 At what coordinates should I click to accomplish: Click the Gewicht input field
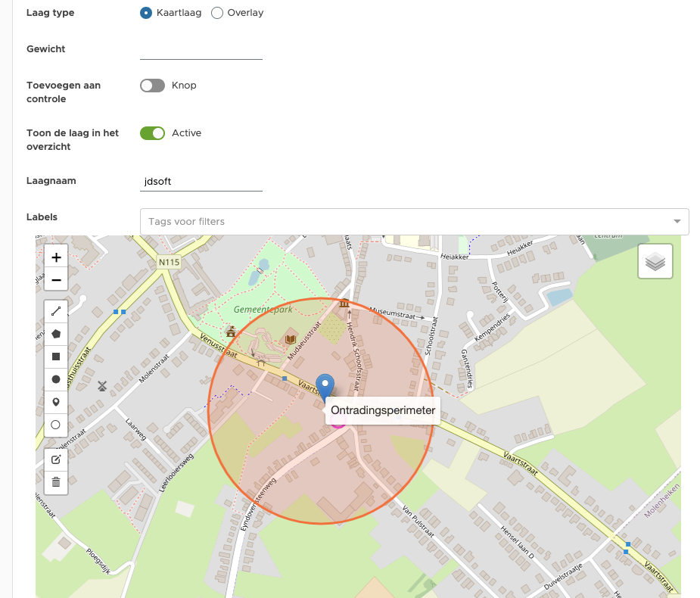pyautogui.click(x=201, y=50)
